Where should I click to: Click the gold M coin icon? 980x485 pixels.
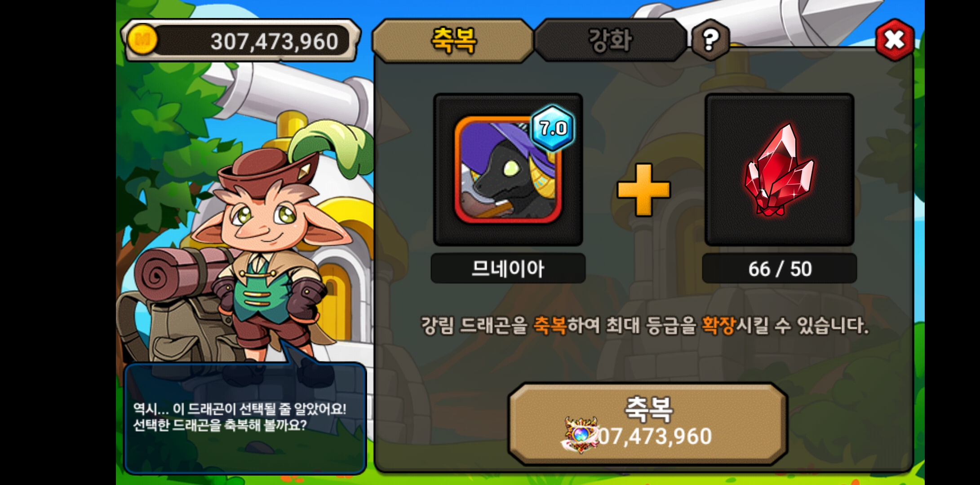point(142,40)
